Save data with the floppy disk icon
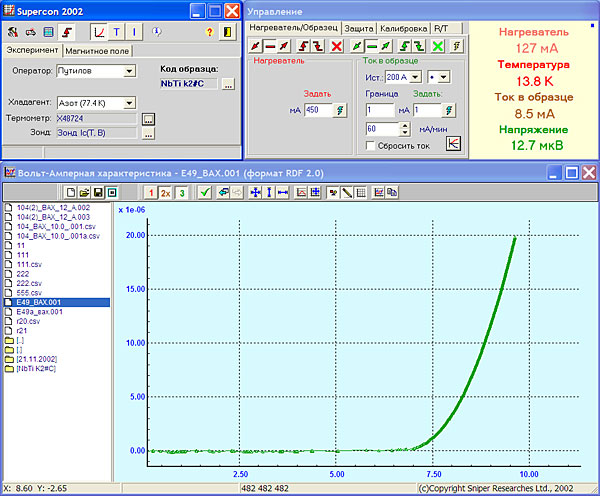Image resolution: width=600 pixels, height=496 pixels. click(98, 193)
